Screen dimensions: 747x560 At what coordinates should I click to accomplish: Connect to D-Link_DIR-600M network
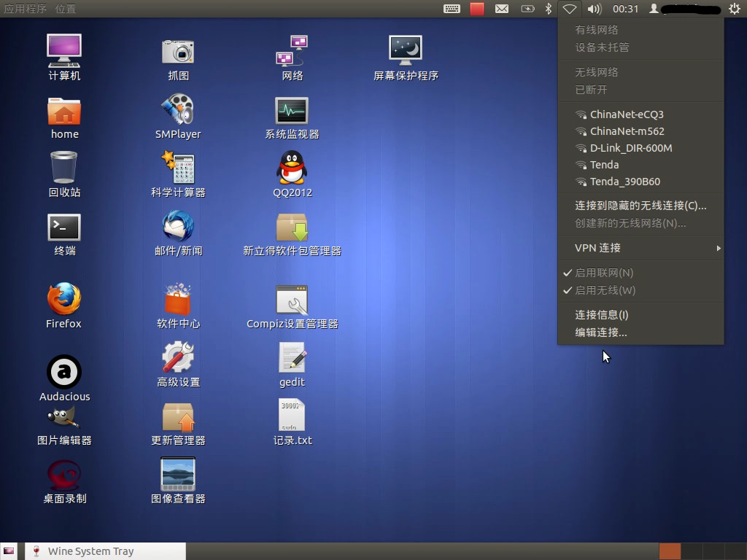coord(640,148)
